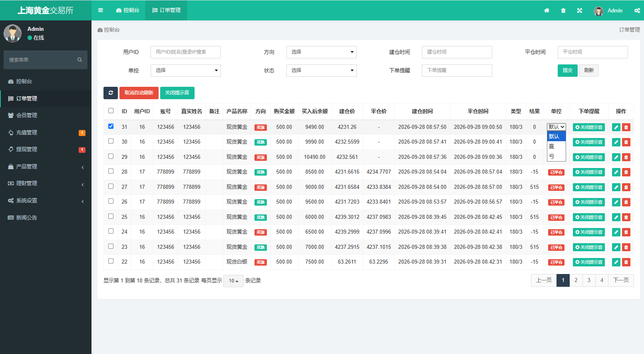Image resolution: width=644 pixels, height=354 pixels.
Task: Toggle the sidebar with the hamburger icon
Action: pyautogui.click(x=101, y=10)
